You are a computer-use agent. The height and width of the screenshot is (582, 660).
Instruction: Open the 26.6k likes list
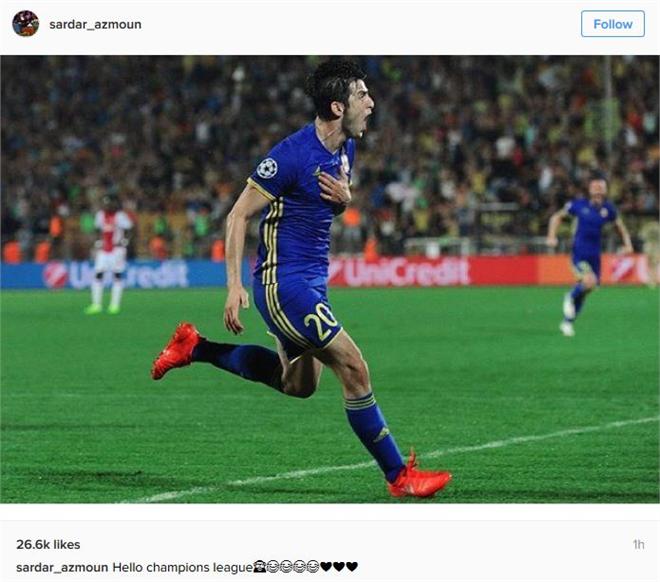(x=48, y=545)
